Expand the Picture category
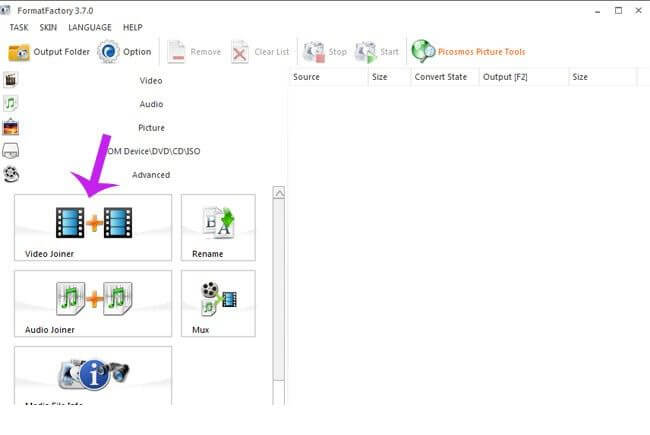Viewport: 650px width, 435px height. pyautogui.click(x=150, y=128)
